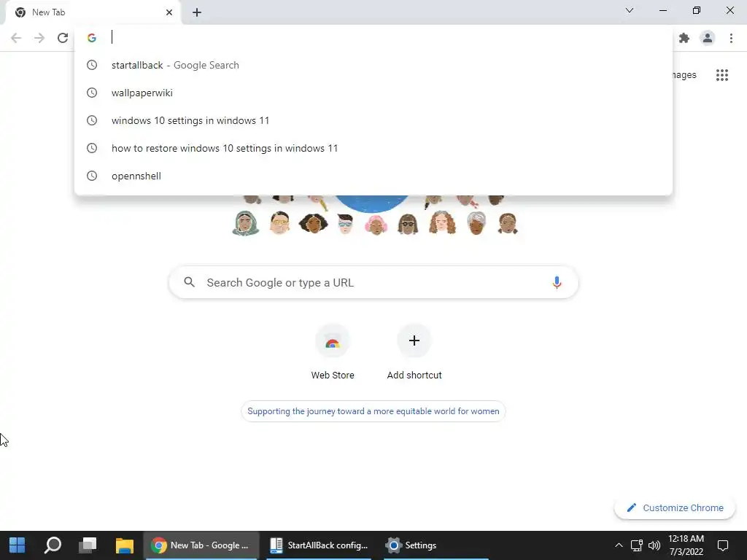This screenshot has width=747, height=560.
Task: Click the New Tab - Google taskbar button
Action: point(201,545)
